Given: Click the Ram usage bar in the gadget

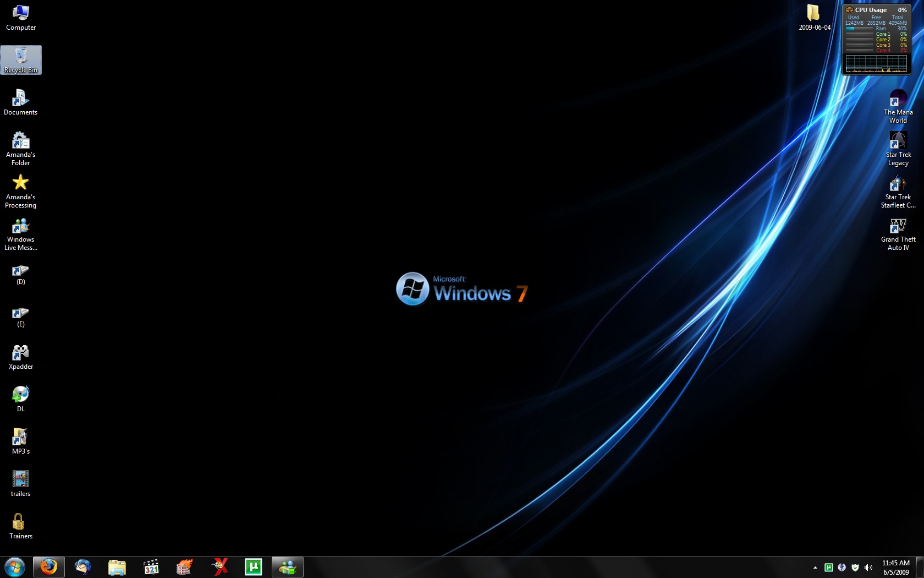Looking at the screenshot, I should (859, 29).
